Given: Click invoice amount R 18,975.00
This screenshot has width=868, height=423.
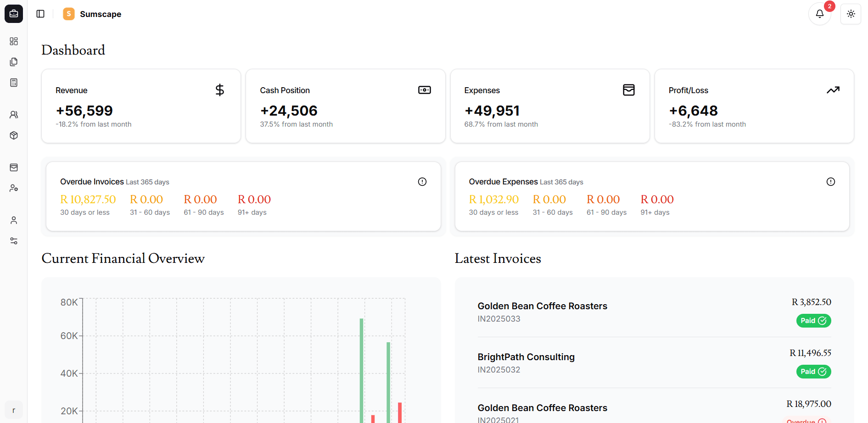Looking at the screenshot, I should pos(809,404).
